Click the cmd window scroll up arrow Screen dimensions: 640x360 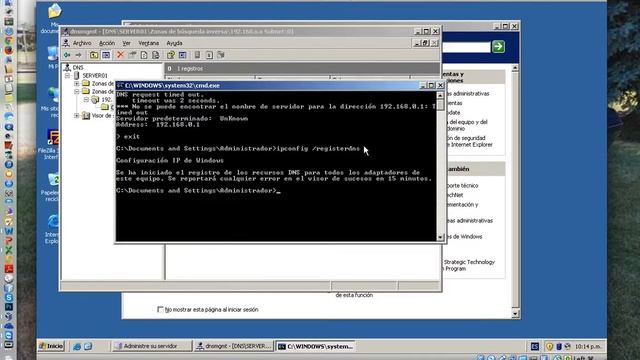tap(440, 95)
